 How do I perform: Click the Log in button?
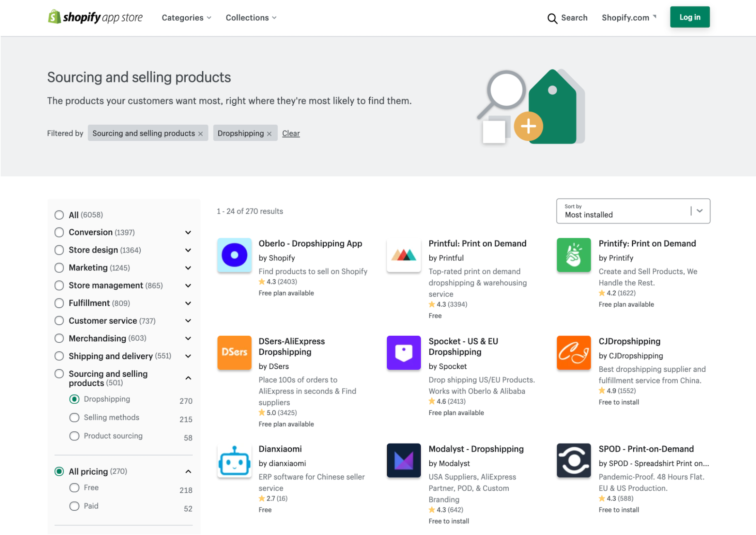tap(689, 17)
